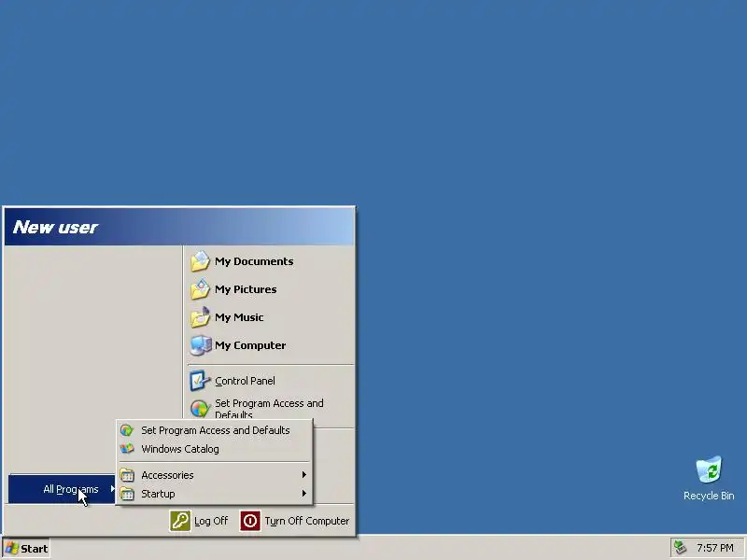Click the New user name header
The width and height of the screenshot is (747, 560).
pyautogui.click(x=55, y=227)
